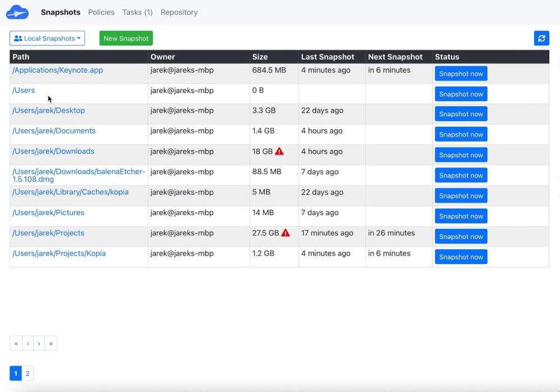Image resolution: width=560 pixels, height=392 pixels.
Task: Snapshot now for /Users/jarek/Pictures
Action: (x=461, y=216)
